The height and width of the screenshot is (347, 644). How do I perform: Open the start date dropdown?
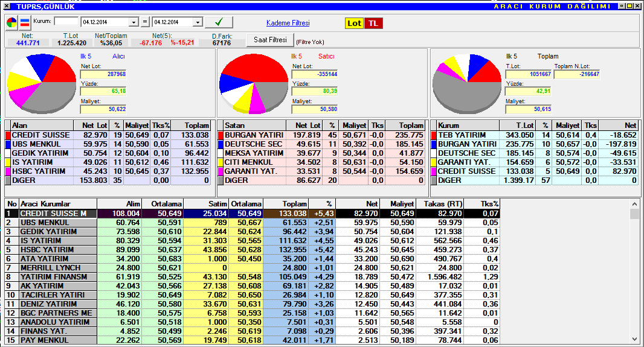[x=134, y=22]
